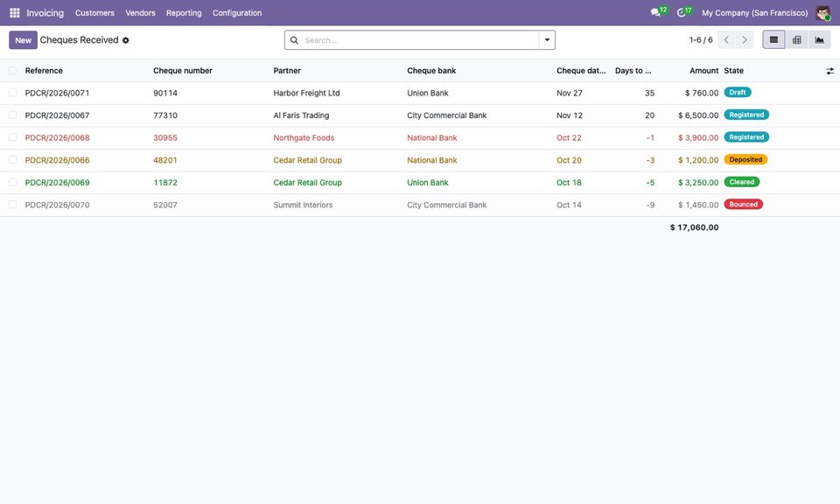The width and height of the screenshot is (840, 504).
Task: Sort by the Cheque bank column header
Action: tap(431, 71)
